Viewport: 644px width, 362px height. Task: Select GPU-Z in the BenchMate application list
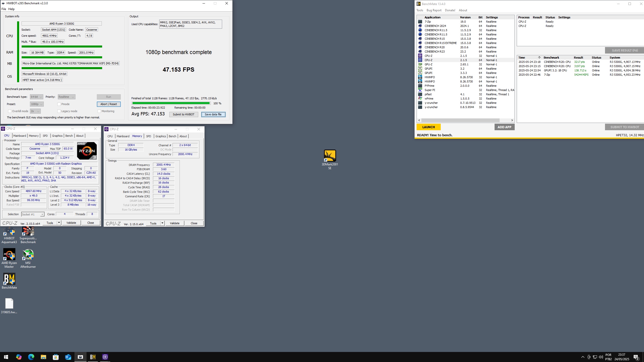(x=465, y=64)
